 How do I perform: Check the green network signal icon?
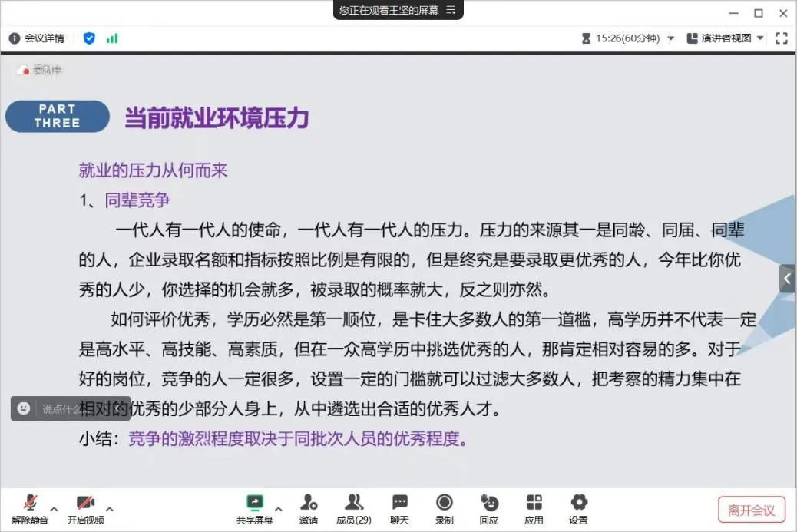point(112,38)
